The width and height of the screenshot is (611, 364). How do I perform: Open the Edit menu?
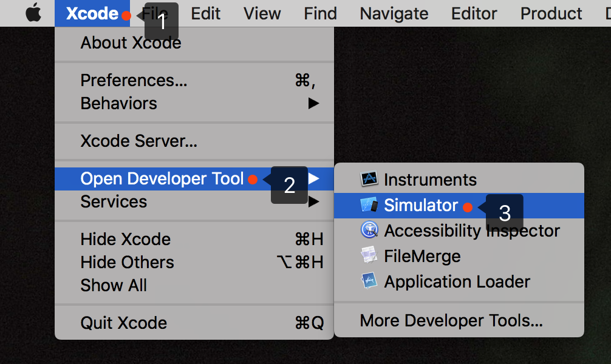tap(205, 13)
